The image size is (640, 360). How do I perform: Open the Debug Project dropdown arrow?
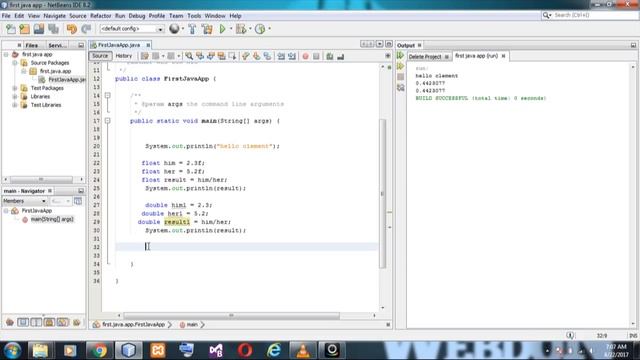pos(250,29)
